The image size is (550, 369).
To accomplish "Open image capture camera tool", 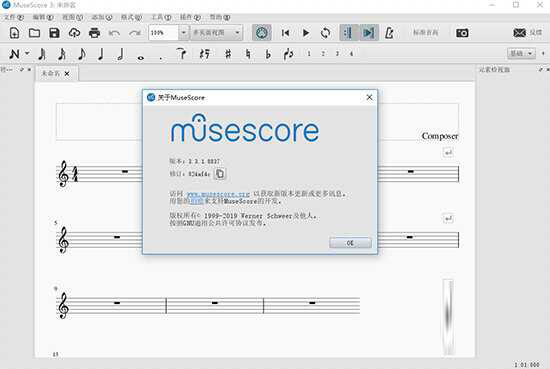I will tap(462, 33).
